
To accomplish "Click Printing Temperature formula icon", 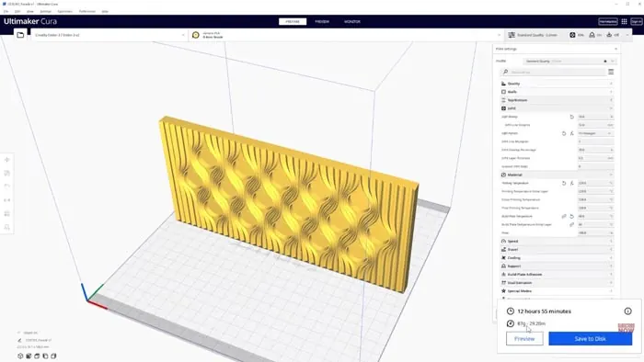I will (x=571, y=183).
